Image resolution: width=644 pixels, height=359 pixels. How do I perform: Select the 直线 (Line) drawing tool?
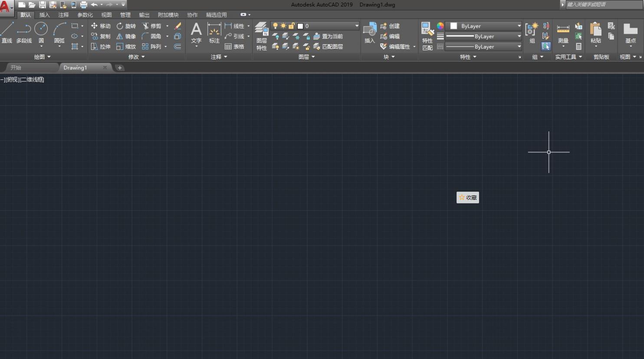(x=7, y=33)
